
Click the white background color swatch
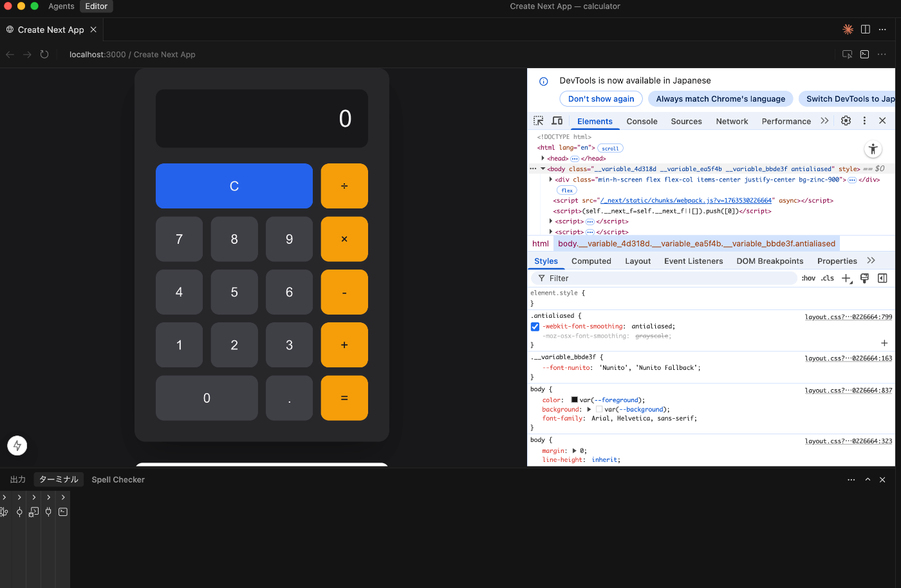click(599, 409)
